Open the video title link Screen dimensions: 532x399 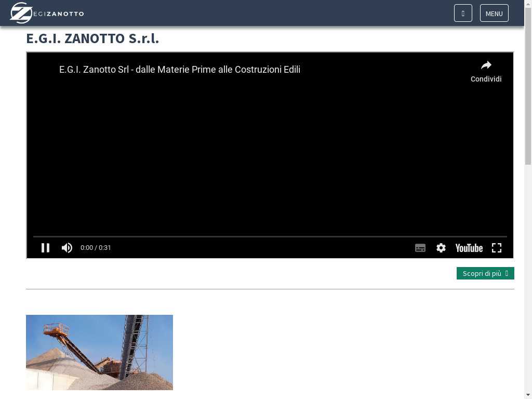(x=179, y=70)
